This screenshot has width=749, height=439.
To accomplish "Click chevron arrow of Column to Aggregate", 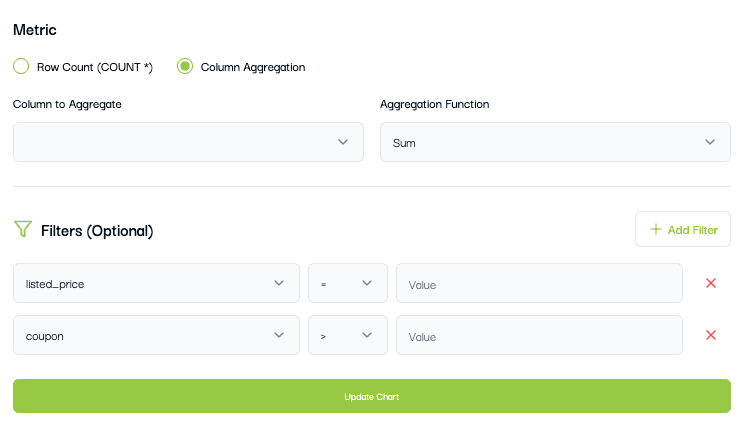I will [x=343, y=142].
